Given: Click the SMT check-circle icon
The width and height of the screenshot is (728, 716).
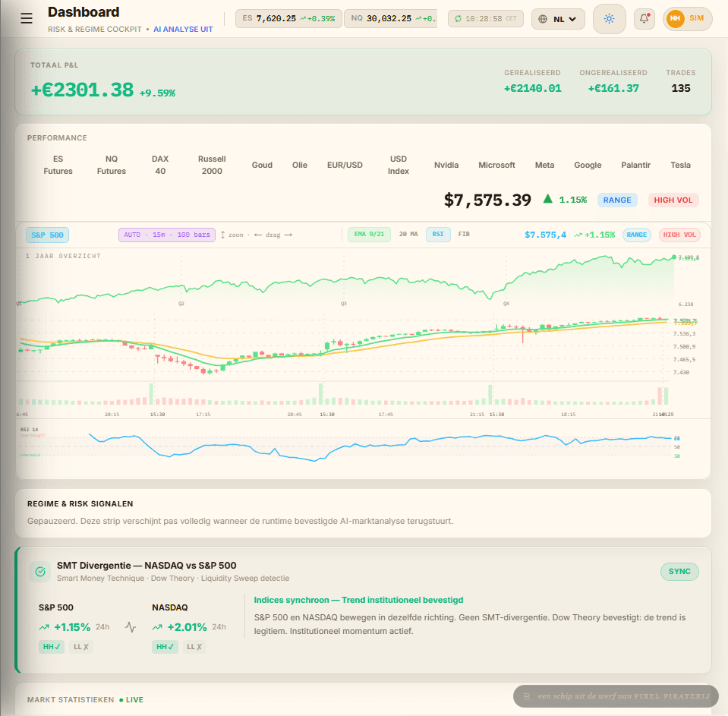Looking at the screenshot, I should point(40,572).
